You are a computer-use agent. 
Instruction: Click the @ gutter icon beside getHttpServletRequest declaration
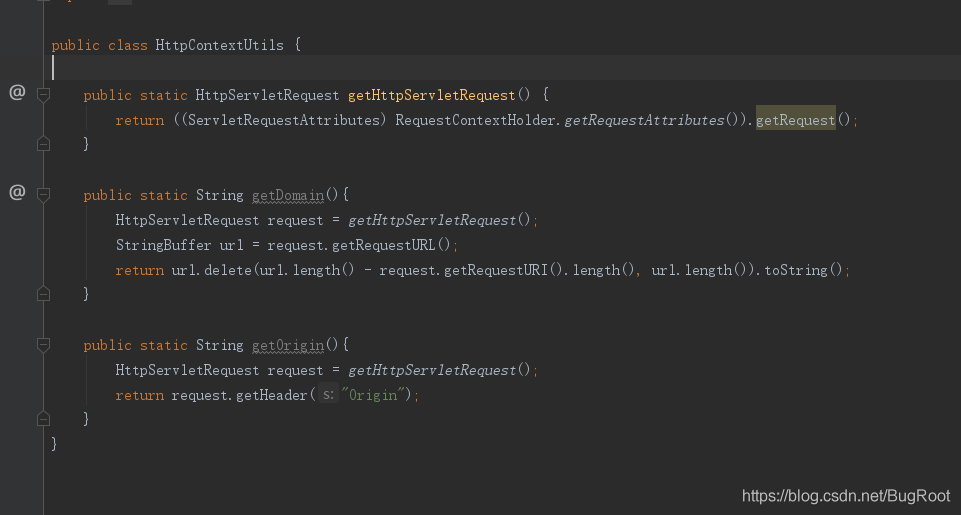16,93
